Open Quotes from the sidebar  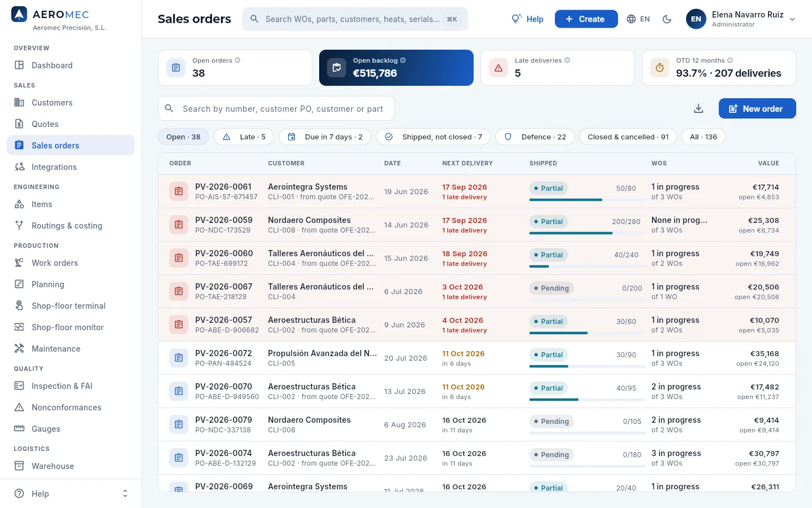point(71,124)
